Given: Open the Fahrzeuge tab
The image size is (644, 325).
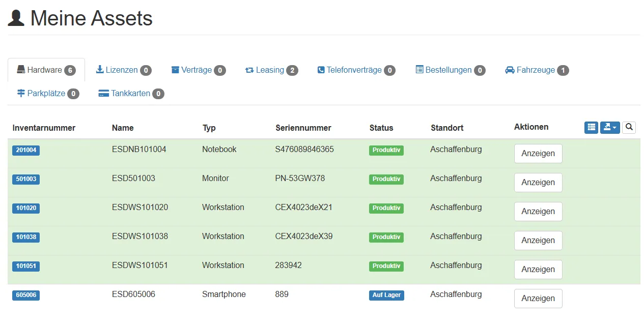Looking at the screenshot, I should click(537, 70).
